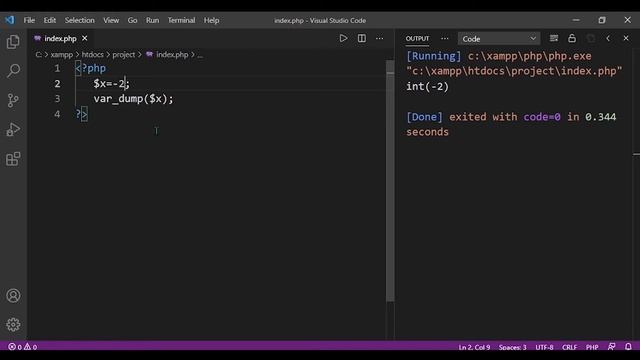Click the var_dump($x); code line

coord(133,99)
